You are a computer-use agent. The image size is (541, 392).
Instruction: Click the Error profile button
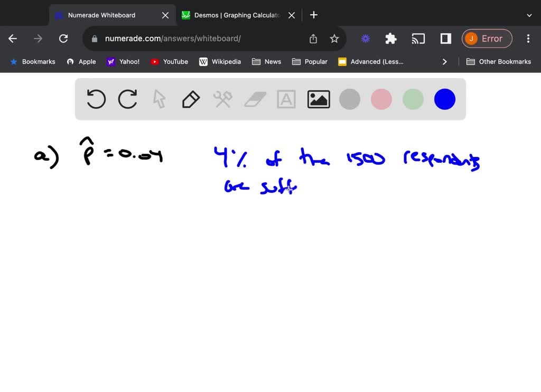point(487,39)
